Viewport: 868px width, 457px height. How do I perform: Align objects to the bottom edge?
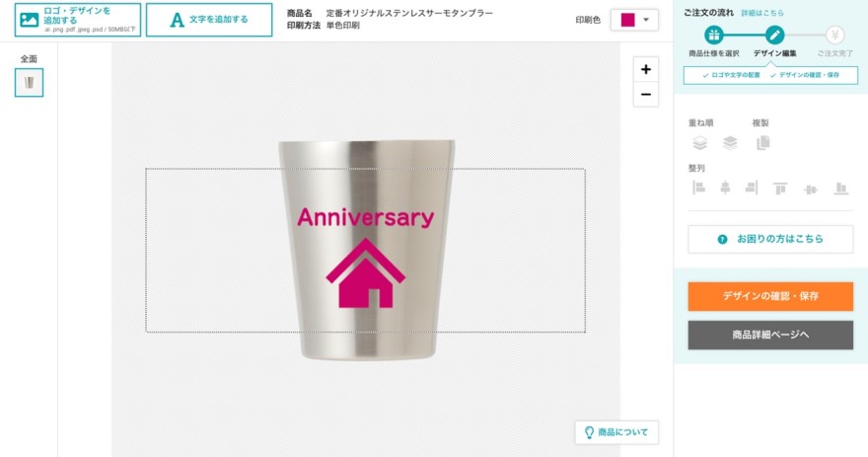[x=840, y=189]
